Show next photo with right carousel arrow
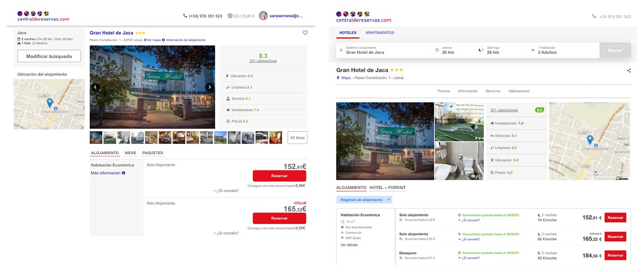This screenshot has height=272, width=644. pyautogui.click(x=209, y=87)
